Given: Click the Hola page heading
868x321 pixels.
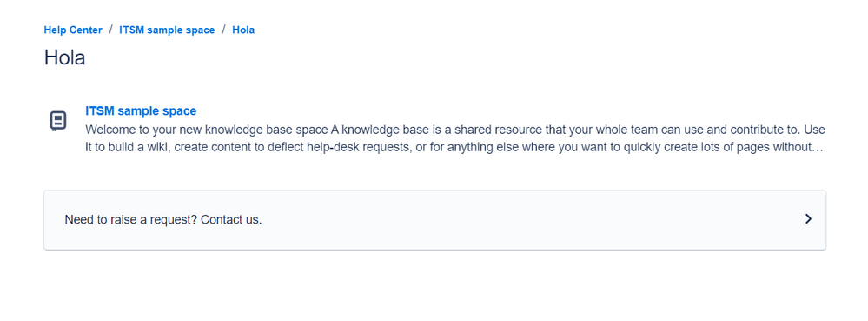Looking at the screenshot, I should [x=65, y=57].
